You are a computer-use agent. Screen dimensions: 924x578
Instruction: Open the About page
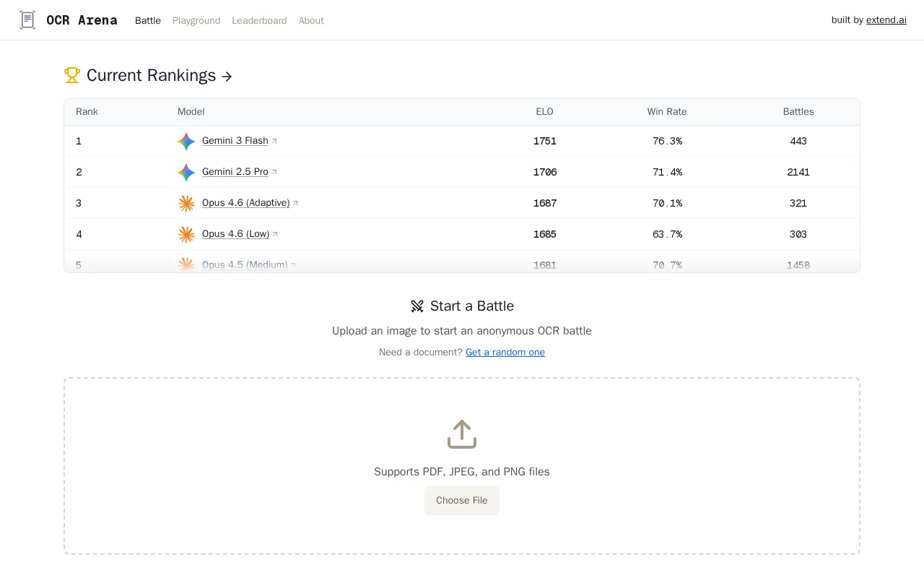[x=311, y=20]
